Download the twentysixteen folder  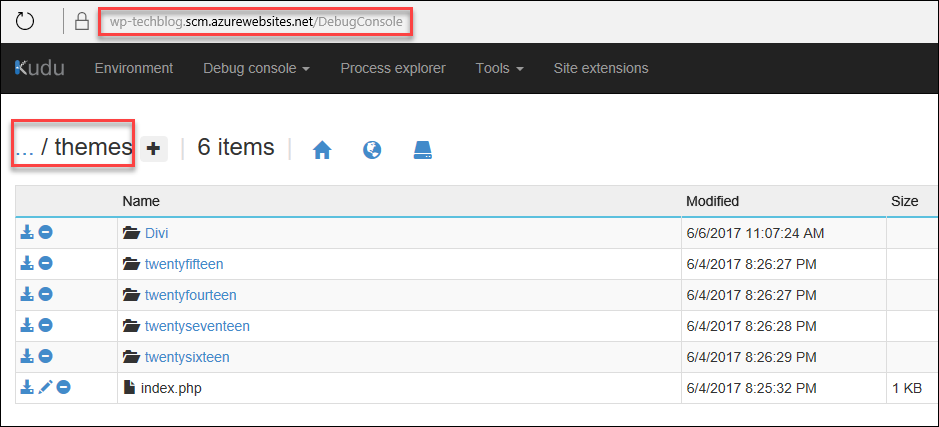[27, 356]
